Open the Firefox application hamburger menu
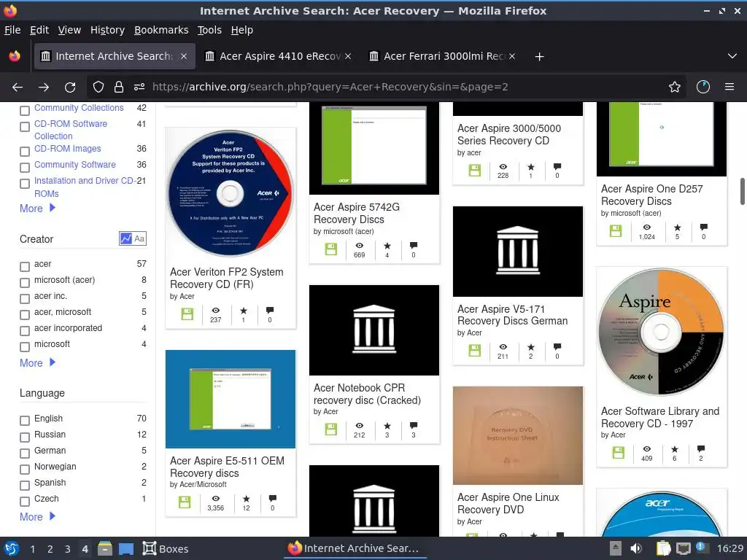This screenshot has height=560, width=747. [x=729, y=87]
